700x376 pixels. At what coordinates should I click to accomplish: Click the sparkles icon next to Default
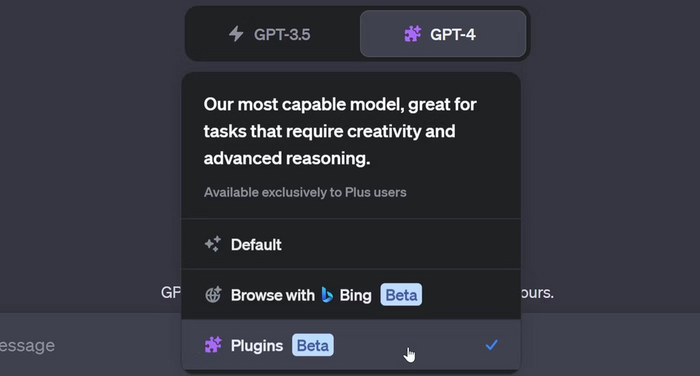[x=213, y=244]
